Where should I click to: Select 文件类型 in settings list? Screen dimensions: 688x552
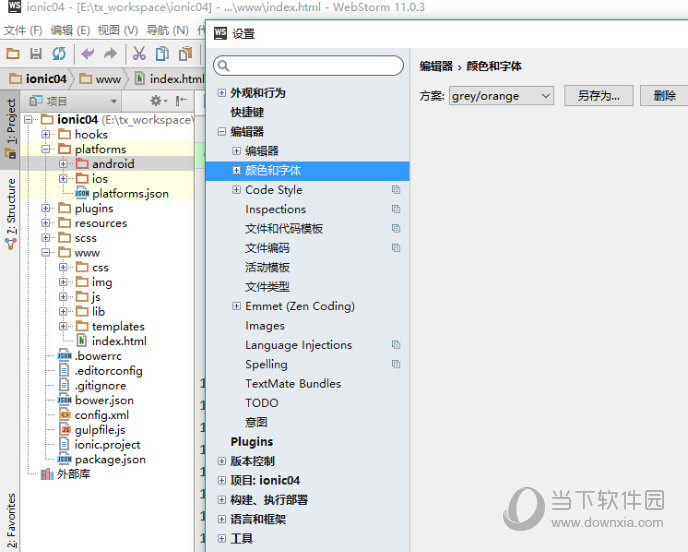click(267, 287)
